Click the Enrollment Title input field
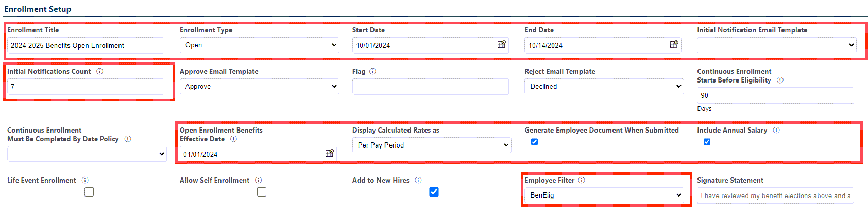 tap(86, 45)
